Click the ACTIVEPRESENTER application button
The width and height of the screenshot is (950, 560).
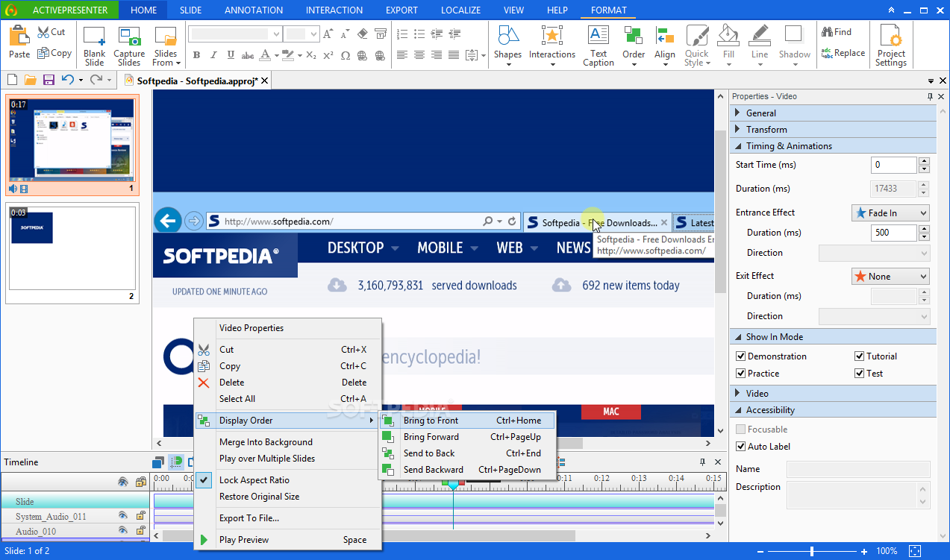(x=60, y=10)
